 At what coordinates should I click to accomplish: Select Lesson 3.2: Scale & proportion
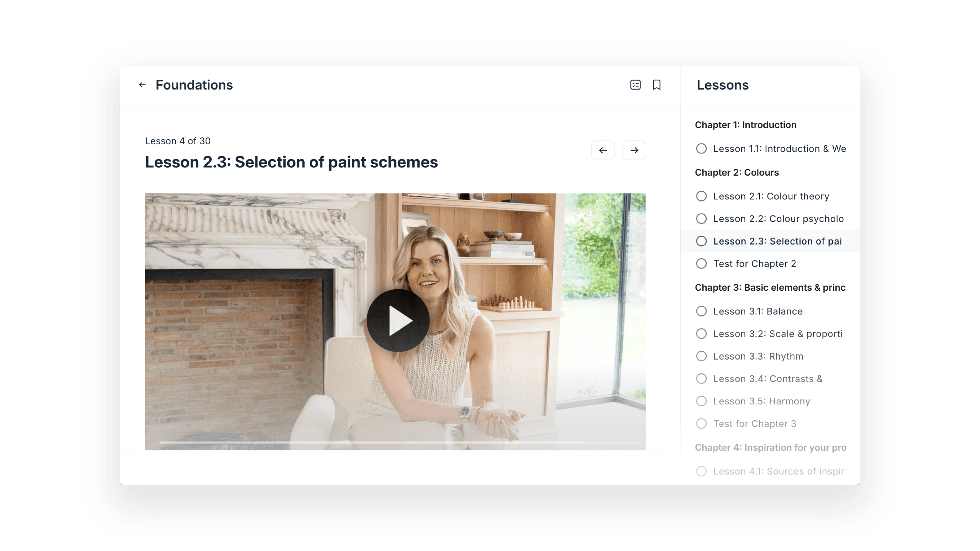777,334
